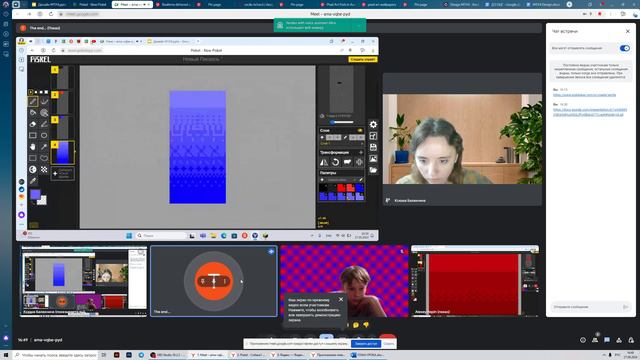Select the Lasso selection tool in Piskel
This screenshot has height=360, width=640.
(x=44, y=158)
